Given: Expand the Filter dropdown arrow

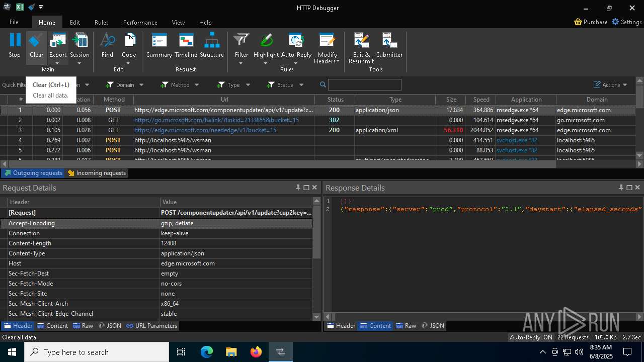Looking at the screenshot, I should point(241,63).
